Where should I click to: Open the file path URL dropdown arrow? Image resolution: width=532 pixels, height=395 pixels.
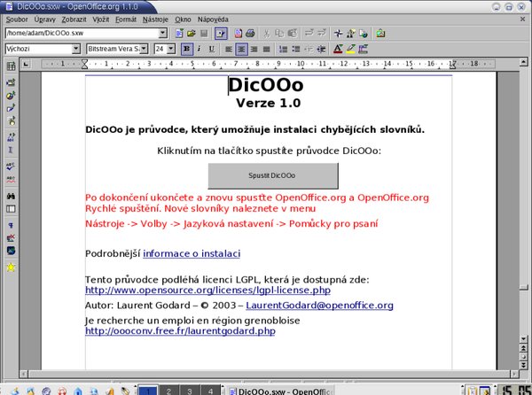click(x=163, y=33)
